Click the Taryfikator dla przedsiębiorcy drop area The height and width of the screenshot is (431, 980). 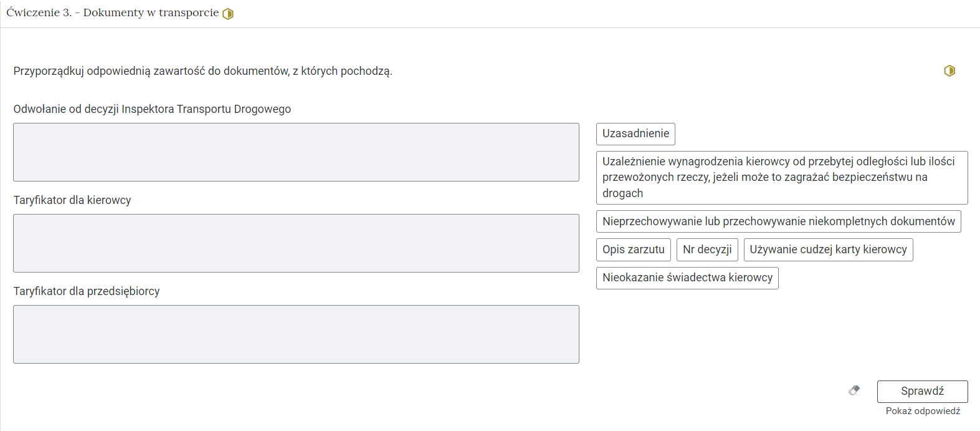coord(296,334)
